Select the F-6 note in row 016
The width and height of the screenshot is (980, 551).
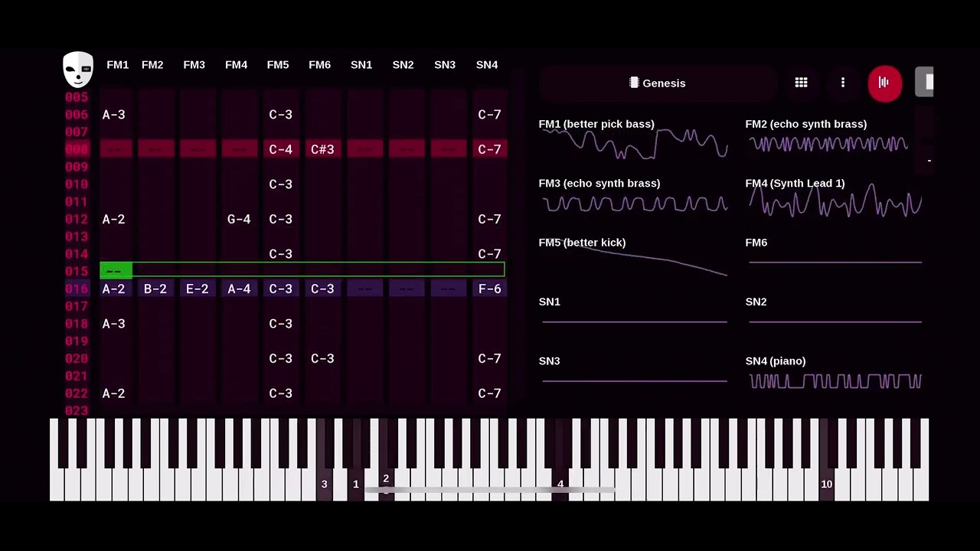(x=489, y=289)
